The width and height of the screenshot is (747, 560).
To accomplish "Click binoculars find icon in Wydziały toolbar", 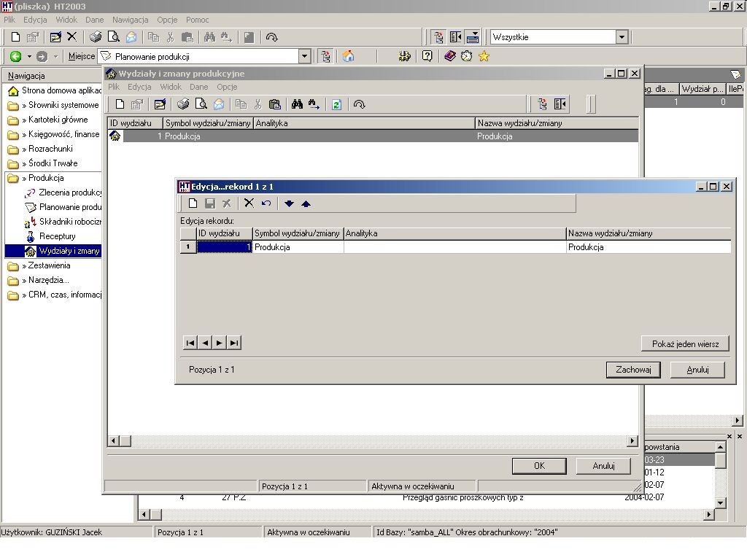I will 297,104.
